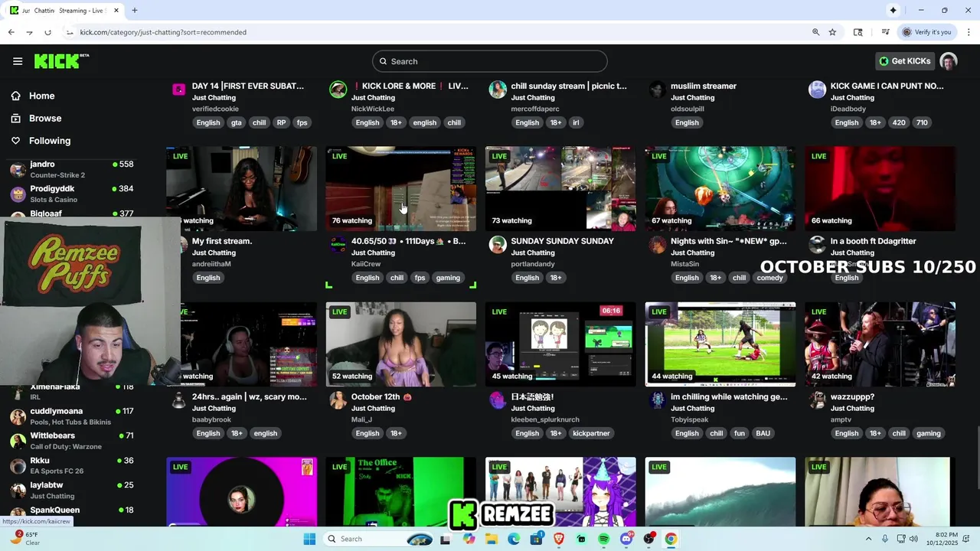Select the 'RP' tag under verifiedcookie

click(x=281, y=122)
